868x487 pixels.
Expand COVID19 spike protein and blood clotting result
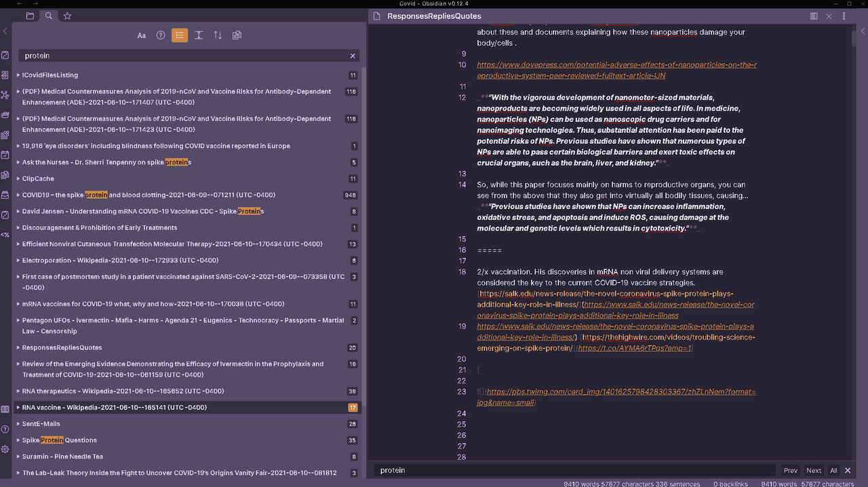[18, 195]
